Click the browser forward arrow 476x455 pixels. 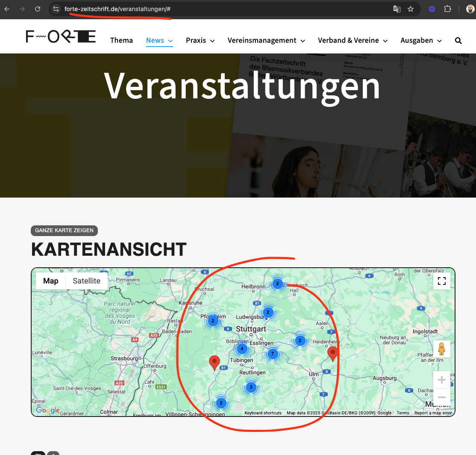[x=22, y=9]
